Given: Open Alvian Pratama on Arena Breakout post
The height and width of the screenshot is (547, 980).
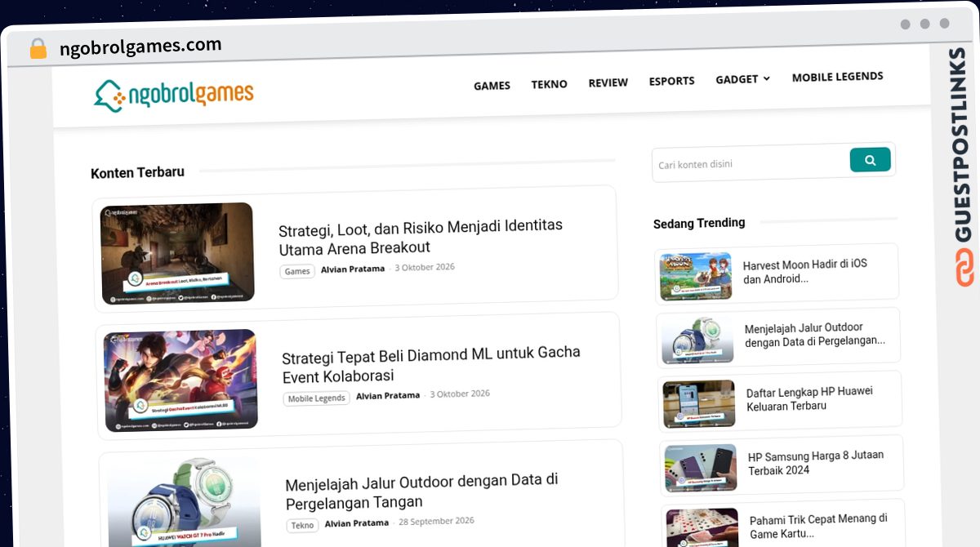Looking at the screenshot, I should 353,269.
